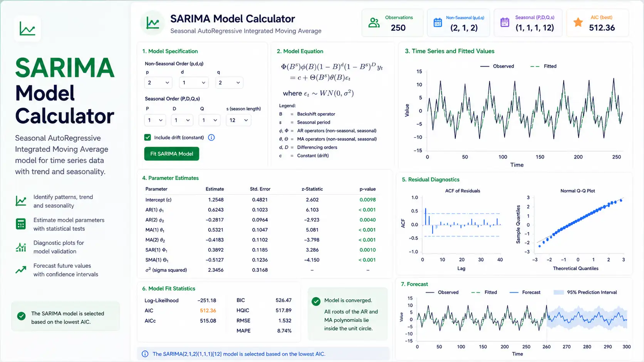Click the Estimate column header
This screenshot has height=362, width=644.
(x=215, y=189)
